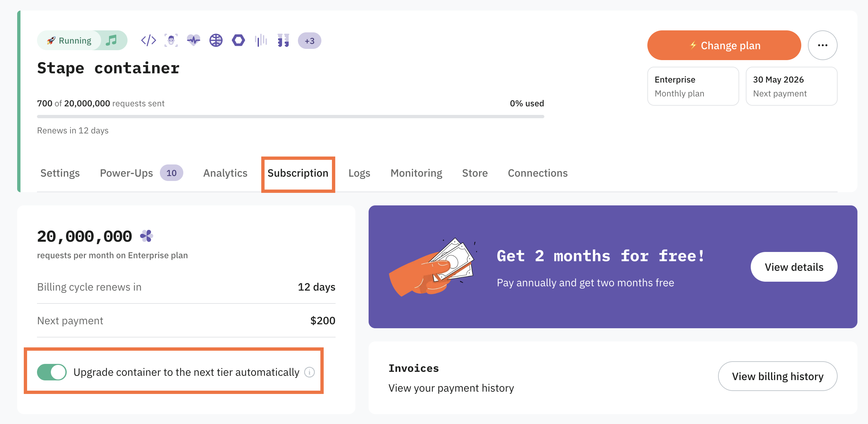Switch to the Analytics tab
This screenshot has height=424, width=868.
point(225,173)
